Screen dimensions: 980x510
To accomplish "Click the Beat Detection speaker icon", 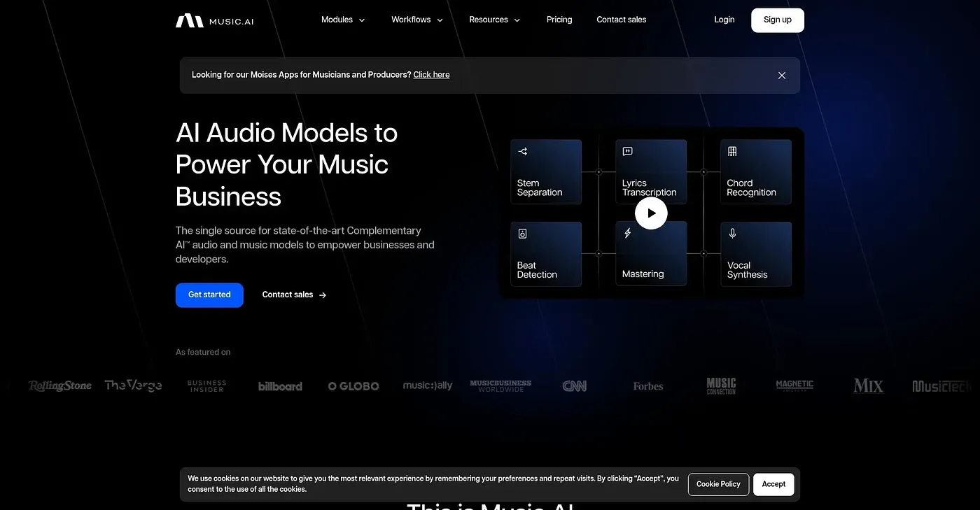I will (x=523, y=234).
